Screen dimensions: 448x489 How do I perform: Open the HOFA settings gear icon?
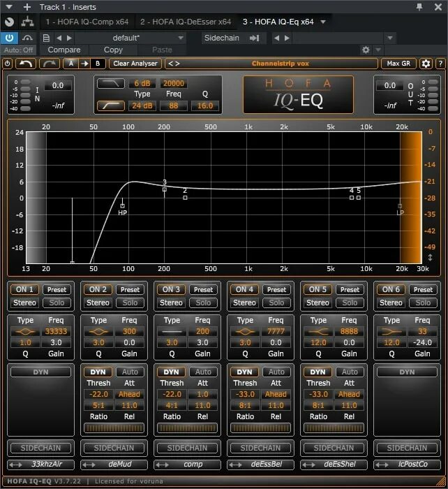(426, 64)
